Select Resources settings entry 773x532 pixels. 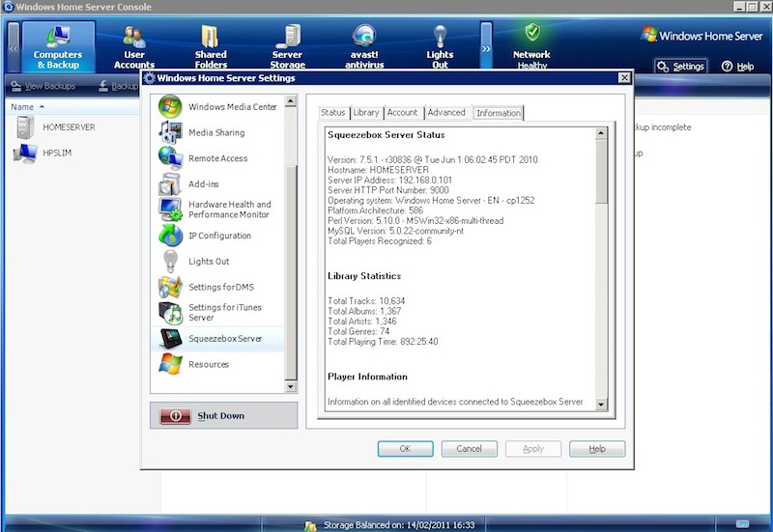[x=218, y=364]
